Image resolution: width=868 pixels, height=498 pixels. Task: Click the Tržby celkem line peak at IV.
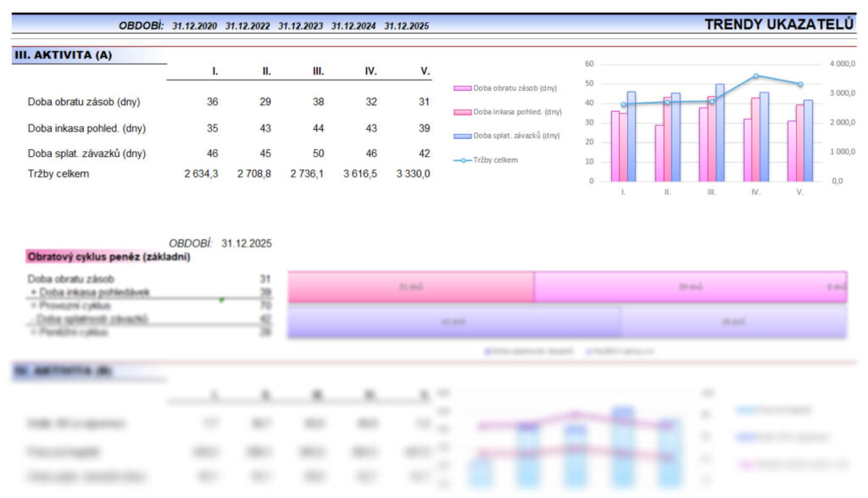click(x=756, y=76)
